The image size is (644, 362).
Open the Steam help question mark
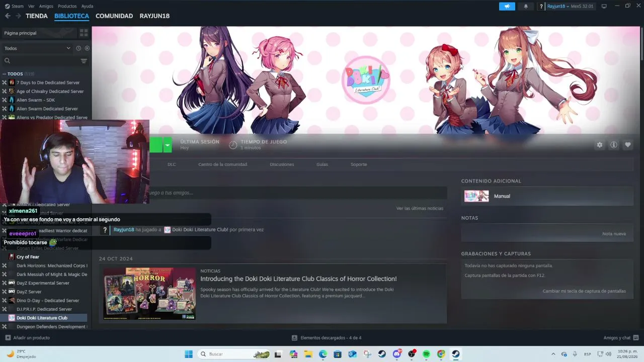pyautogui.click(x=541, y=7)
